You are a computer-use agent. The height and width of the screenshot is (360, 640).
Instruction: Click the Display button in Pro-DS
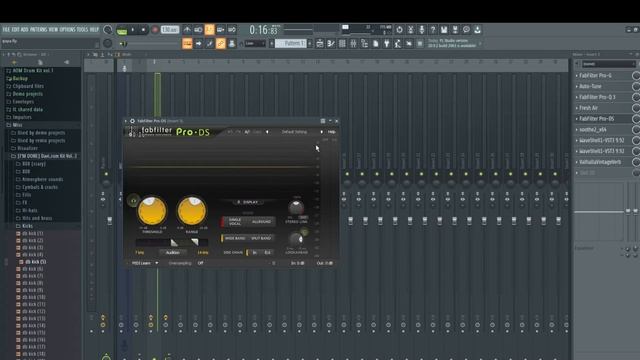click(x=248, y=202)
